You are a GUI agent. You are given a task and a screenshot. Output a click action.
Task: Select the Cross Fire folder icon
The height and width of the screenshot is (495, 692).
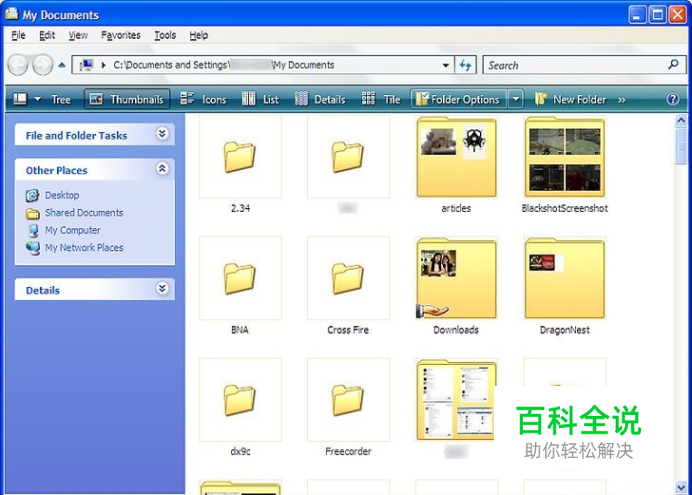click(348, 278)
